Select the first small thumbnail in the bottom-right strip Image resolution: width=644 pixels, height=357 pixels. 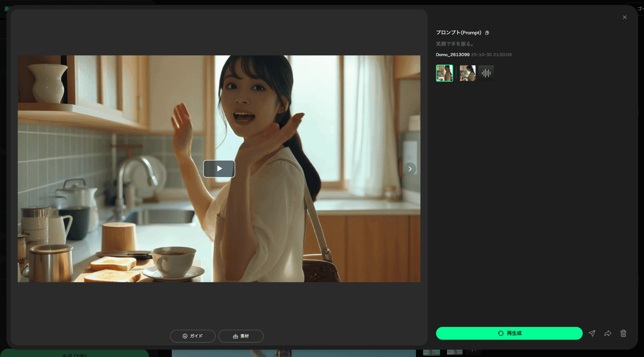click(431, 352)
